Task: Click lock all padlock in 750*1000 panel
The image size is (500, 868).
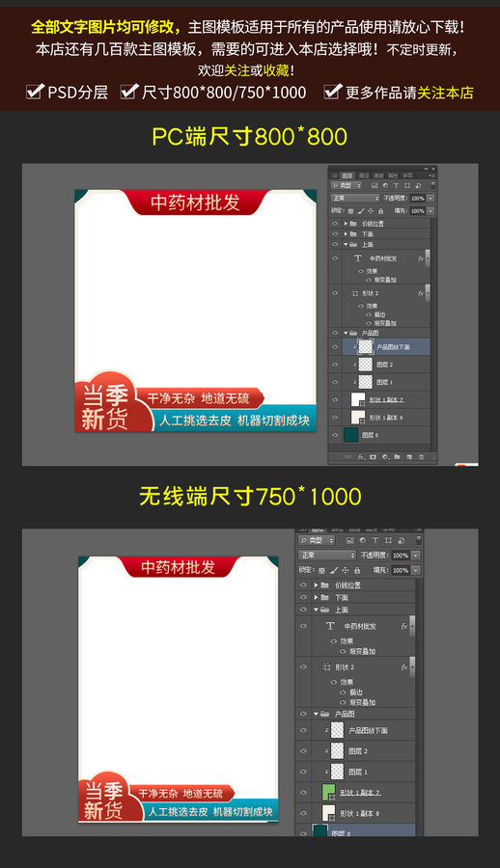Action: 357,570
